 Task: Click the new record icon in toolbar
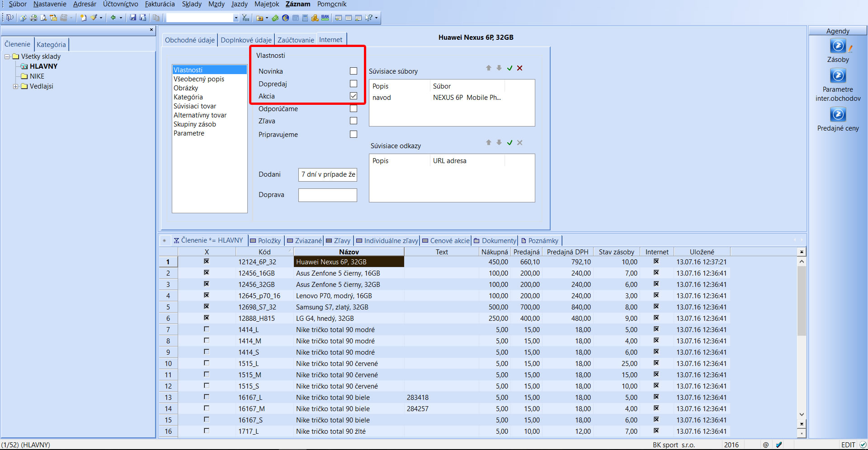[x=83, y=18]
